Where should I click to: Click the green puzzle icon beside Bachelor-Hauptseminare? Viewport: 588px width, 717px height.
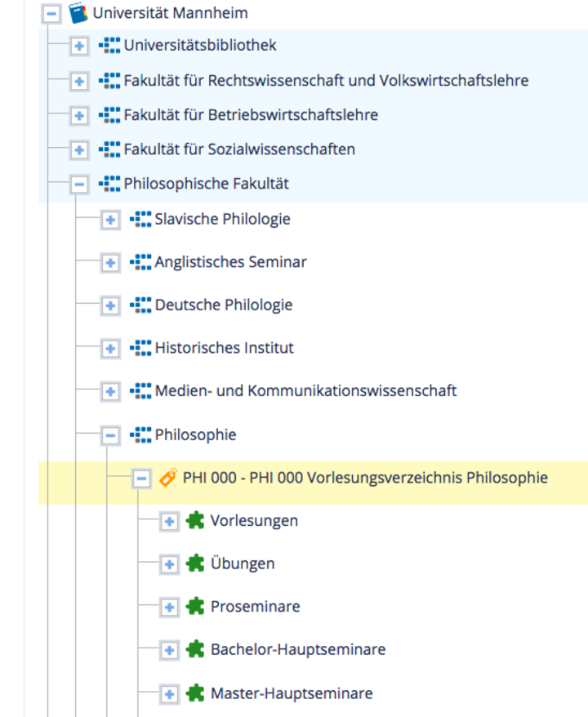pos(195,649)
